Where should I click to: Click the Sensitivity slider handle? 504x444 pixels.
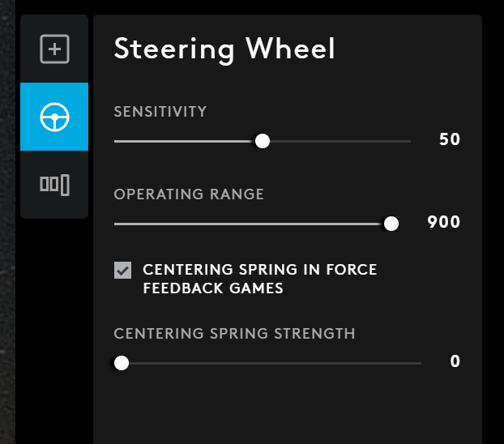(x=262, y=141)
